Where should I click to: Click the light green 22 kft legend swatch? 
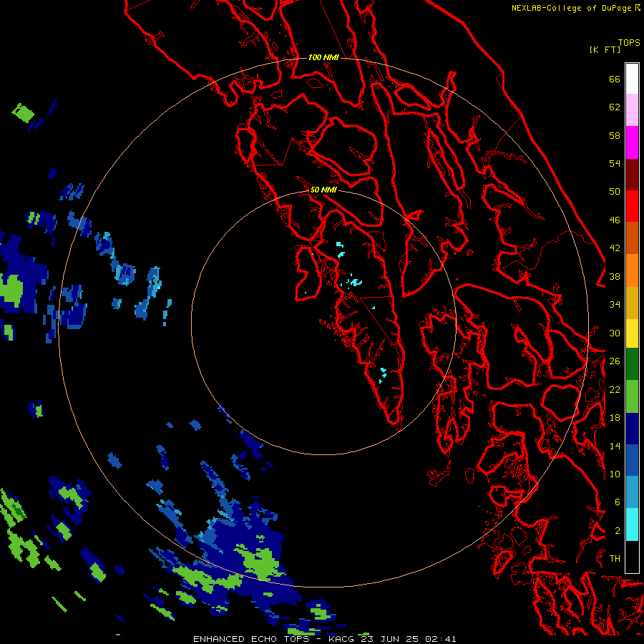pyautogui.click(x=632, y=396)
